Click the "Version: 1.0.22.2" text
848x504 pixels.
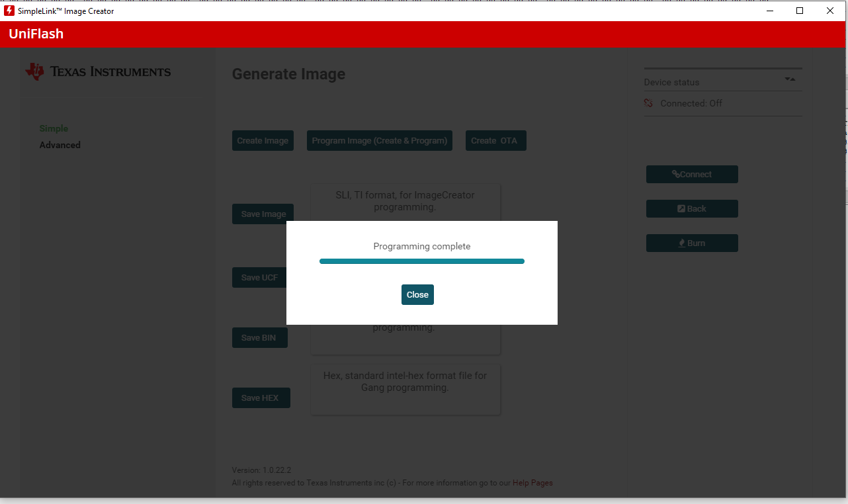coord(262,470)
